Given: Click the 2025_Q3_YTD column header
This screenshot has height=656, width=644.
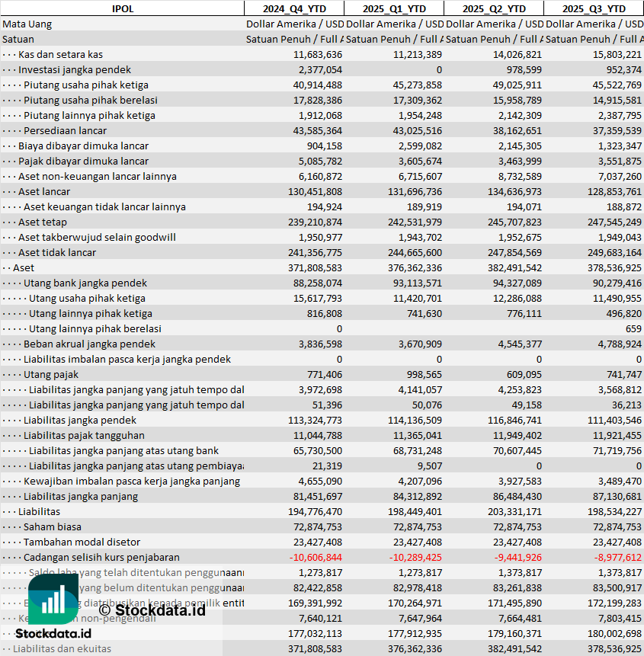Looking at the screenshot, I should pyautogui.click(x=594, y=8).
